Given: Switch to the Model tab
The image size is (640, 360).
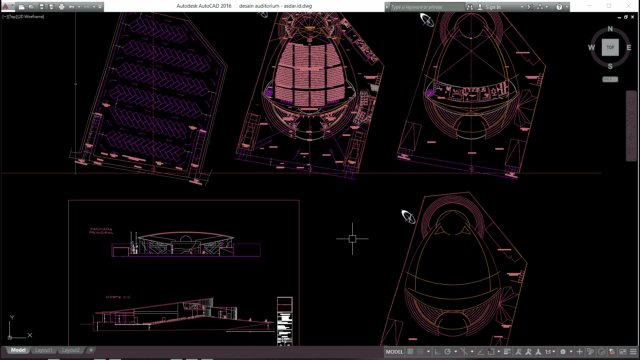Looking at the screenshot, I should tap(18, 350).
